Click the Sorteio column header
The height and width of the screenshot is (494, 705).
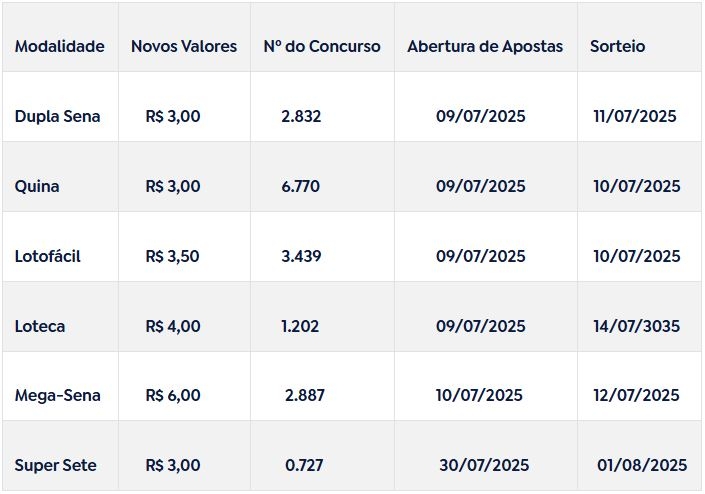(x=617, y=46)
